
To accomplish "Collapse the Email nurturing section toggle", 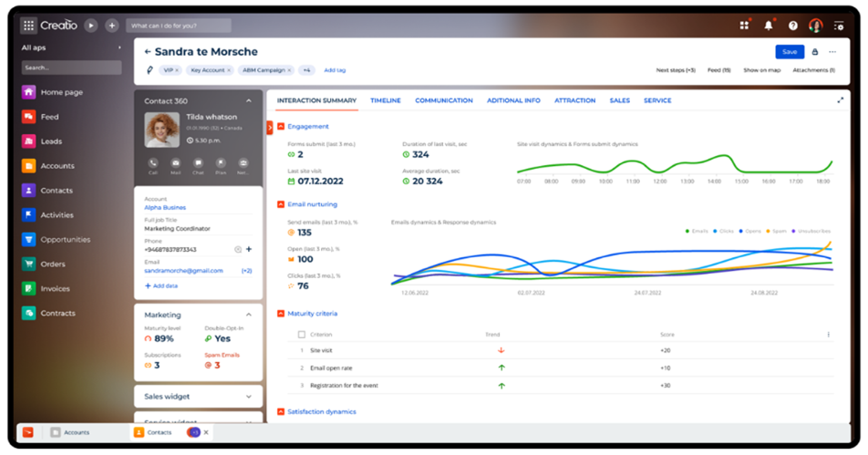I will (281, 204).
